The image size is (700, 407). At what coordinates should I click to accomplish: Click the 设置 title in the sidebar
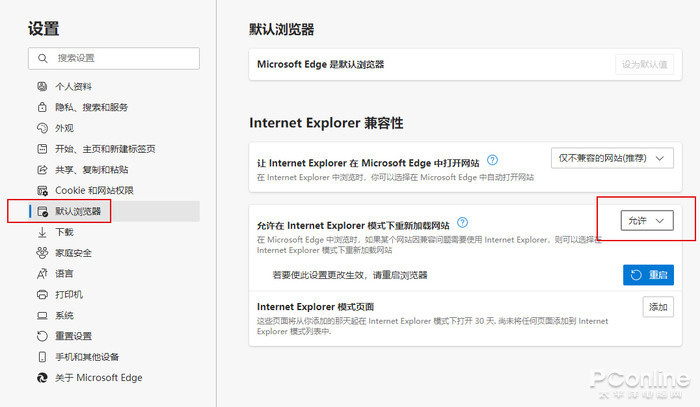click(43, 29)
